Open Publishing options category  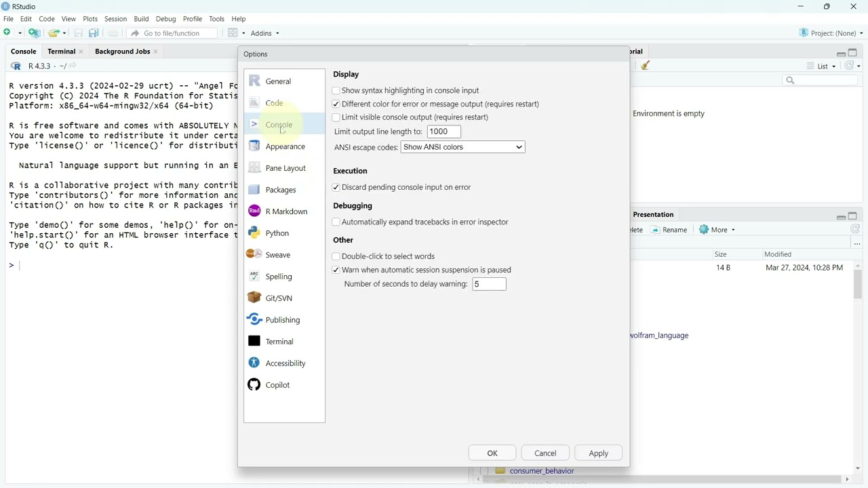[x=285, y=320]
